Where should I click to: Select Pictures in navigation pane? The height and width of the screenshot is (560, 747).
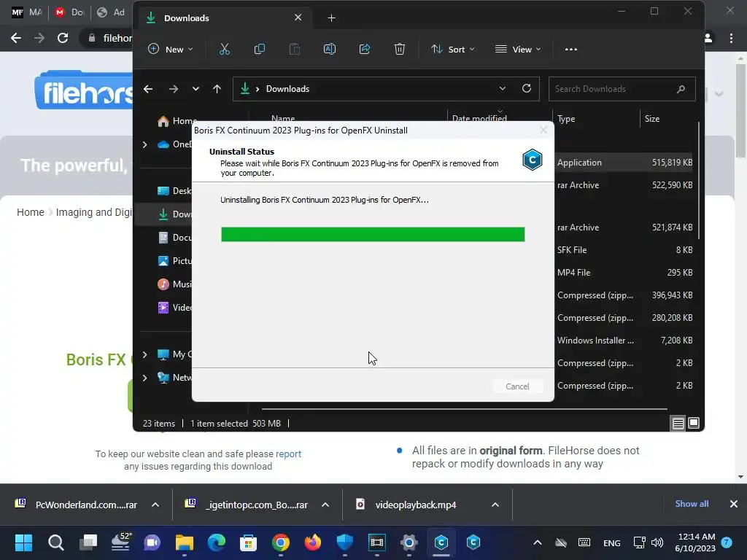click(x=175, y=261)
